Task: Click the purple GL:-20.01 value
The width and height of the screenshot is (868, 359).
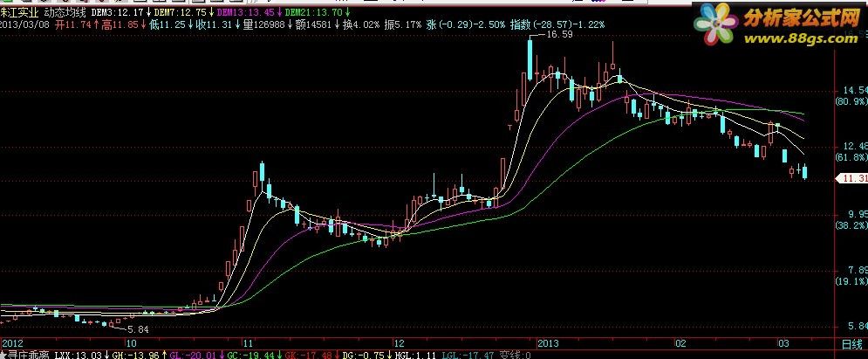Action: [195, 356]
